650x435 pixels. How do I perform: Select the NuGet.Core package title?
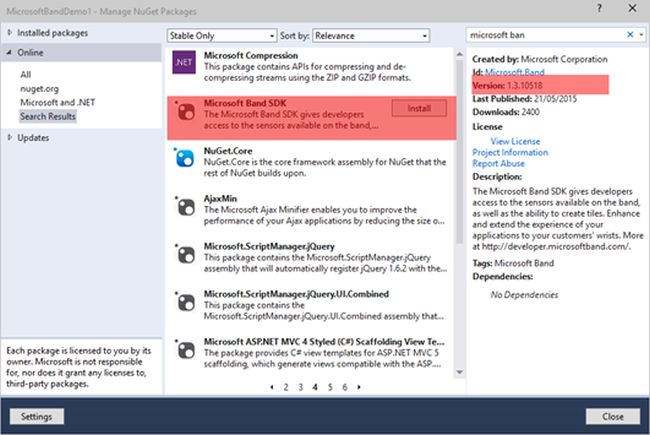228,151
